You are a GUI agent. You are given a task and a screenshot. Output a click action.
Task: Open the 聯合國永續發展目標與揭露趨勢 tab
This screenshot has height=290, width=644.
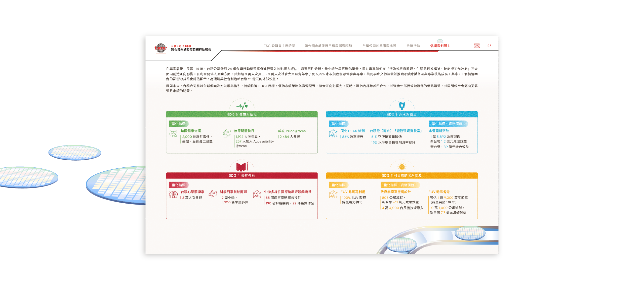point(328,46)
